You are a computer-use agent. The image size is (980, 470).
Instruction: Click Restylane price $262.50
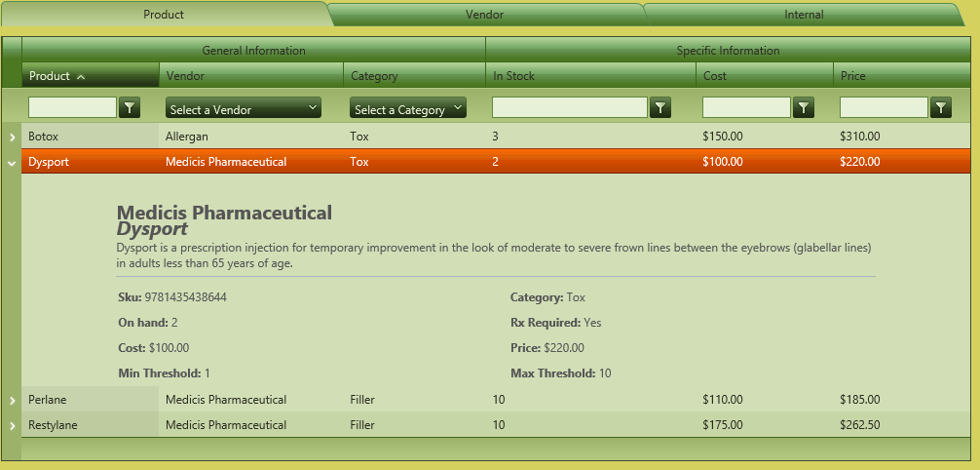pos(860,425)
